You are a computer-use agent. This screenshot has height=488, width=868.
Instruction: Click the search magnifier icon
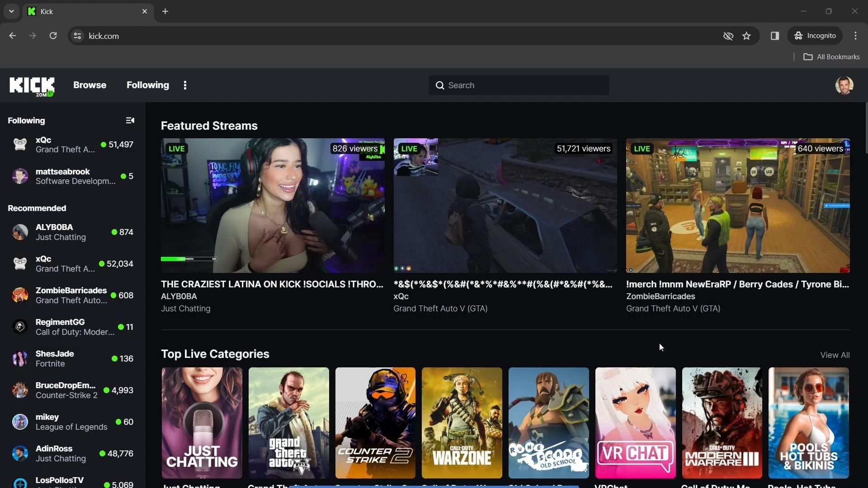point(439,85)
